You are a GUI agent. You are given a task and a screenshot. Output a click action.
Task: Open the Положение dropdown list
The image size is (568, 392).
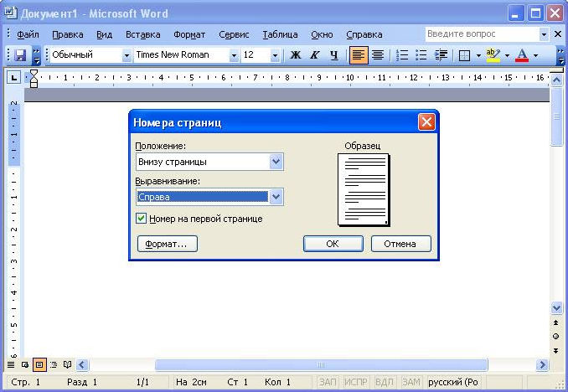point(276,162)
